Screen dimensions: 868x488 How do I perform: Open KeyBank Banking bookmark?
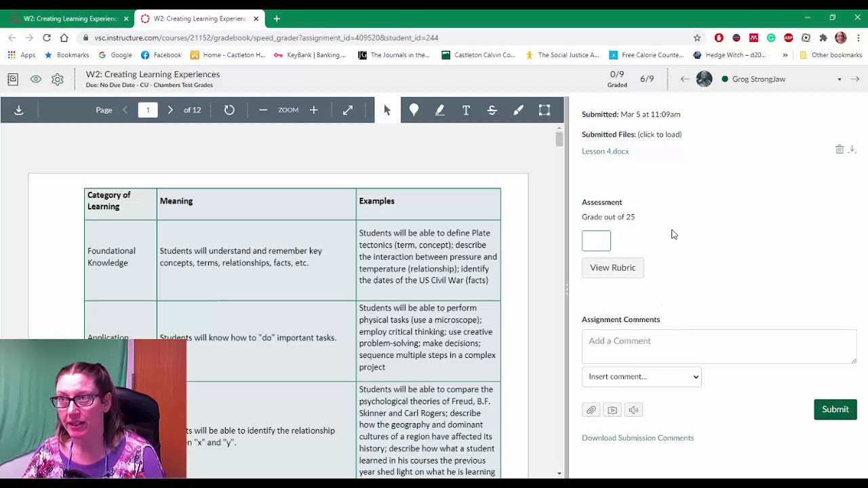(310, 55)
